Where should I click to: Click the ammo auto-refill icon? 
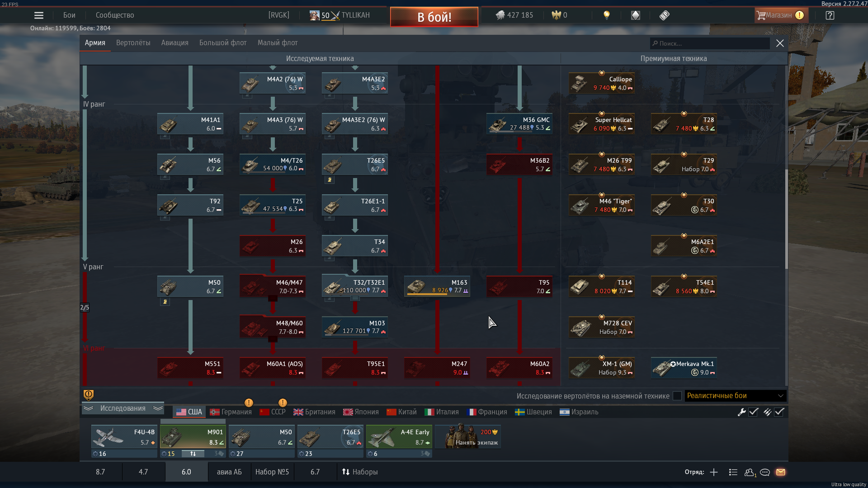tap(767, 412)
